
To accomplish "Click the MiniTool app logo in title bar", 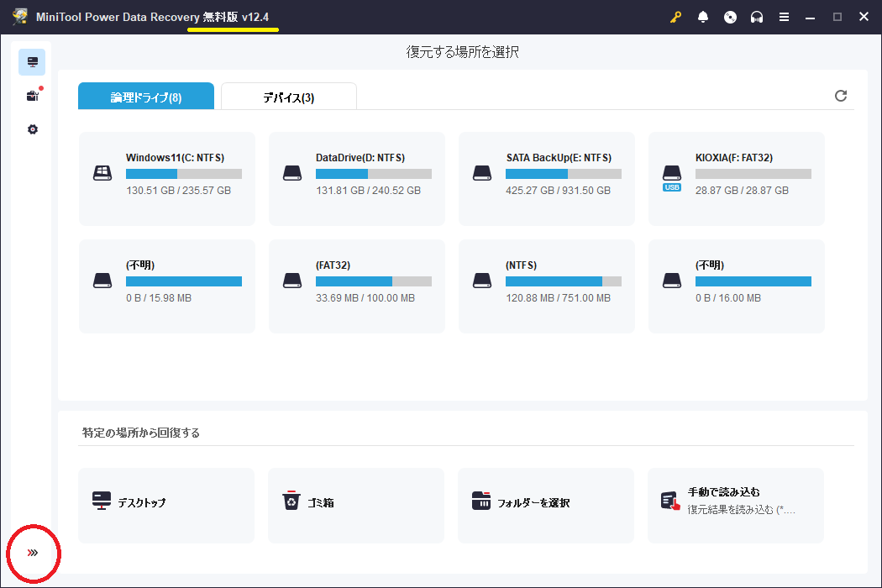I will (x=20, y=17).
